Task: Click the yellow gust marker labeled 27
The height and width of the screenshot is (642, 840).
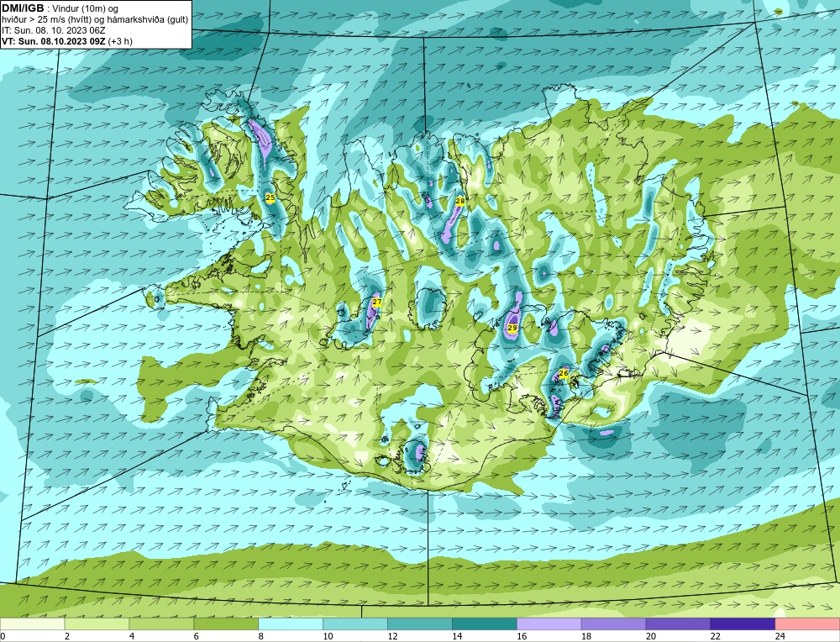Action: point(377,303)
